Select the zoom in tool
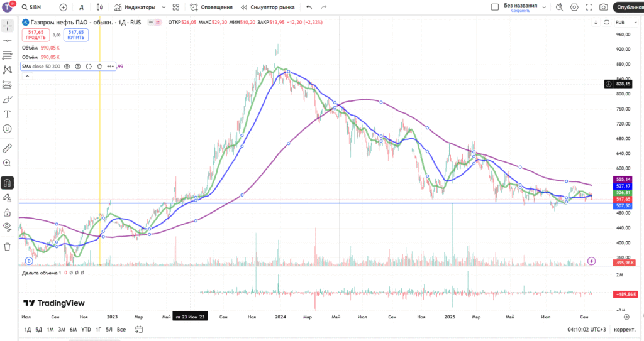Image resolution: width=644 pixels, height=341 pixels. click(x=7, y=163)
